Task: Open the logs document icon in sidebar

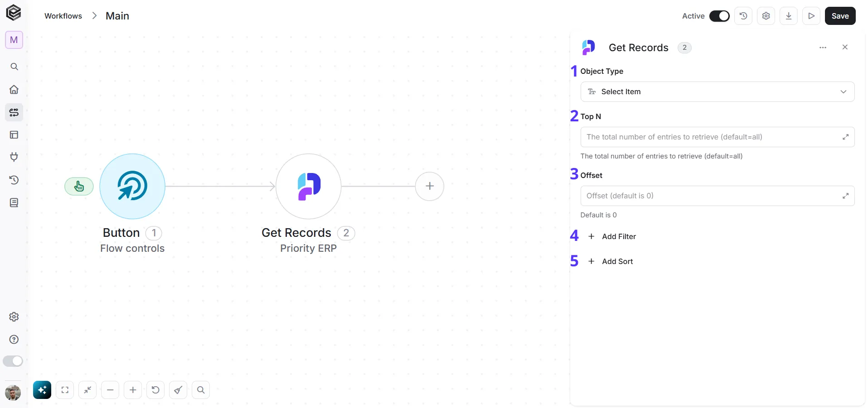Action: coord(14,202)
